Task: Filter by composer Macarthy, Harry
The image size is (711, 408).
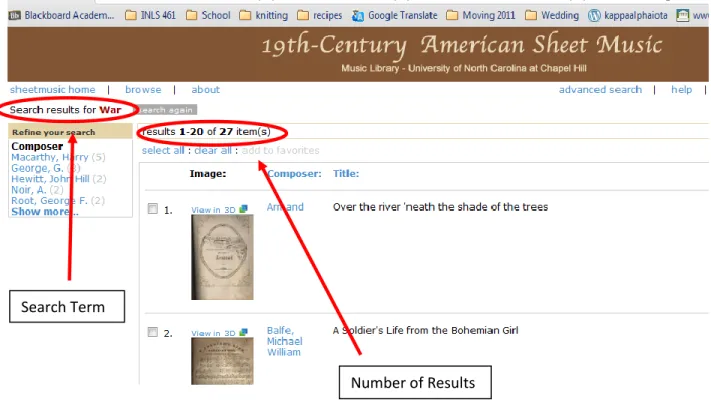Action: (x=50, y=157)
